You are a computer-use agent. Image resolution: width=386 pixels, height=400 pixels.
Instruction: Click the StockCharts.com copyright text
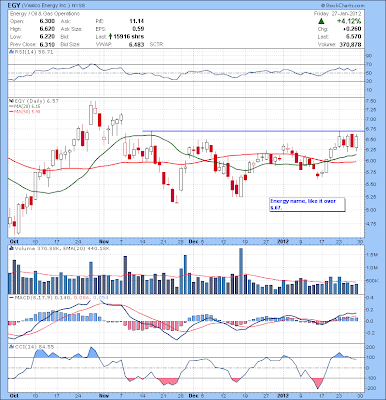(343, 6)
